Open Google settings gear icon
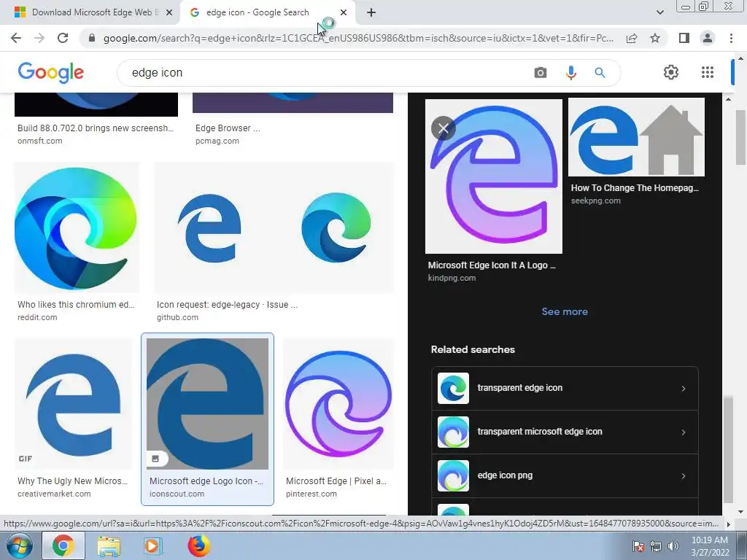Screen dimensions: 747x560 [x=671, y=72]
